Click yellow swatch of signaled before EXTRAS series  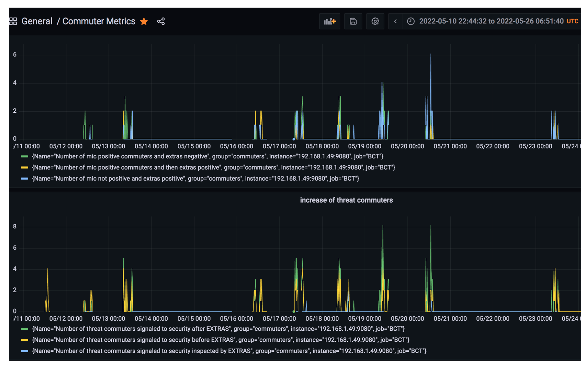(24, 340)
